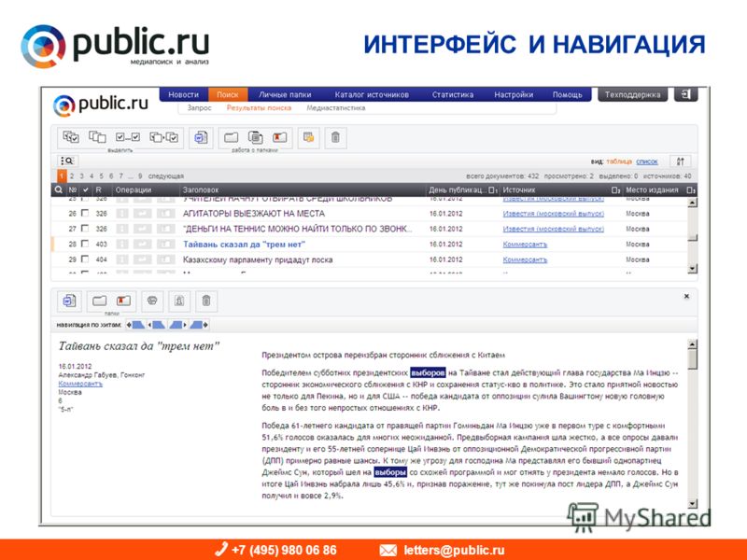Click the empty folder icon in the top toolbar

231,137
